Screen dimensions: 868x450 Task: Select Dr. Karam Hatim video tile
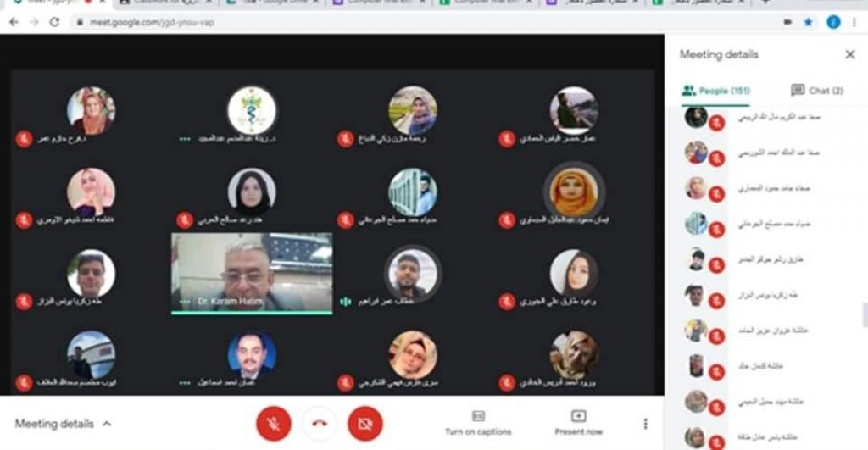[252, 274]
